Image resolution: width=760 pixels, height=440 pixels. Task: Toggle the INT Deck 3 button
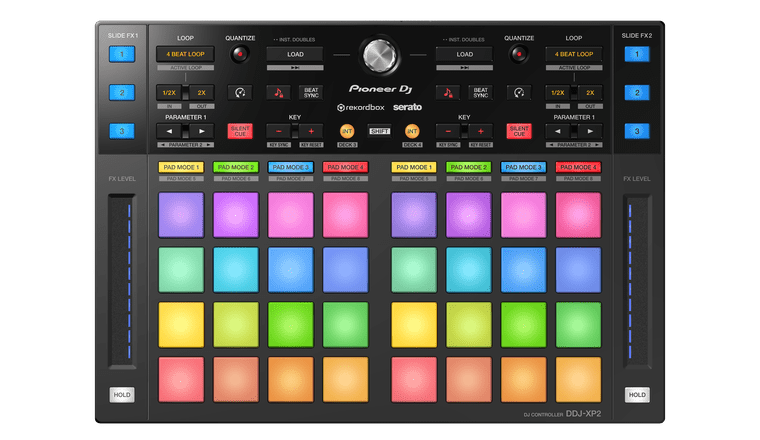[x=347, y=131]
